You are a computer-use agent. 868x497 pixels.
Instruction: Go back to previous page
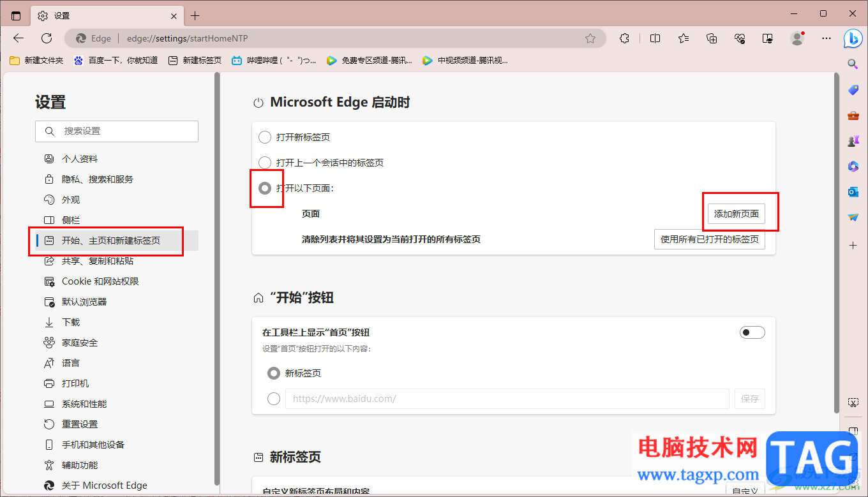point(19,38)
